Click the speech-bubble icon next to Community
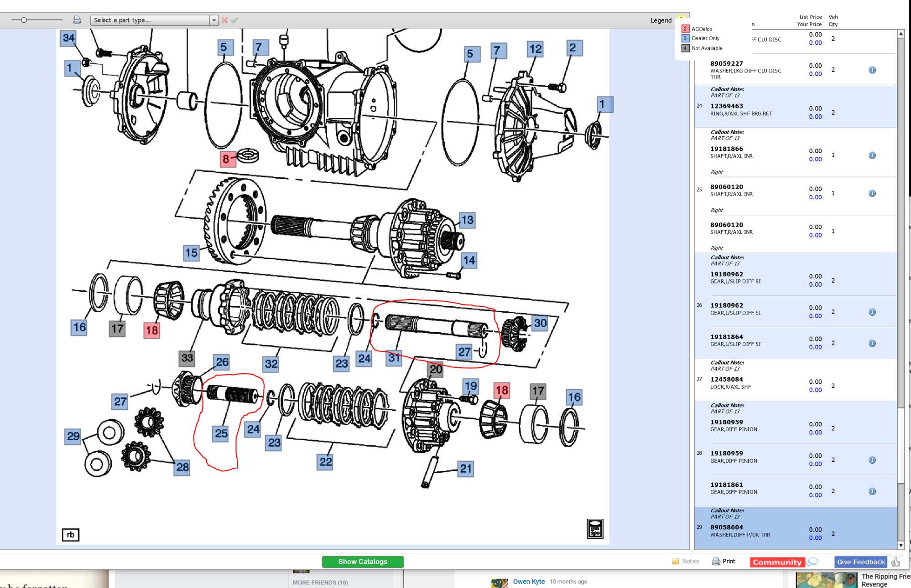 coord(813,562)
